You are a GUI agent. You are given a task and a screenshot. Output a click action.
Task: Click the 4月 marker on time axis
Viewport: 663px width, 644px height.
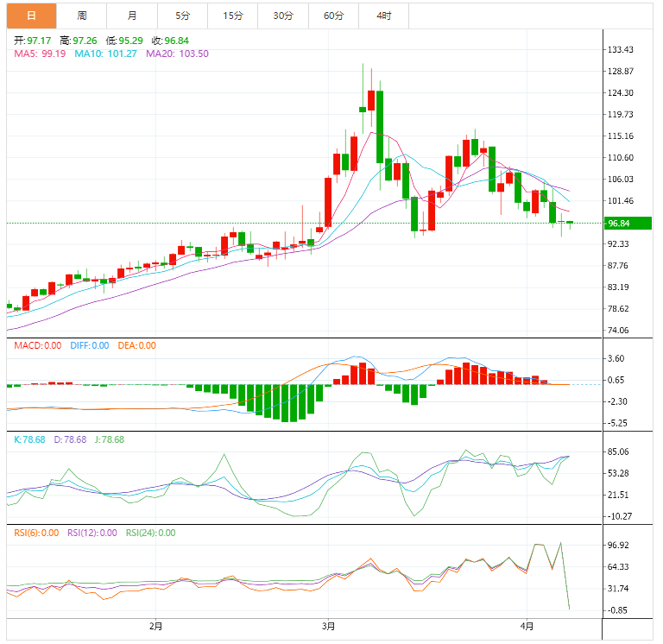click(527, 626)
